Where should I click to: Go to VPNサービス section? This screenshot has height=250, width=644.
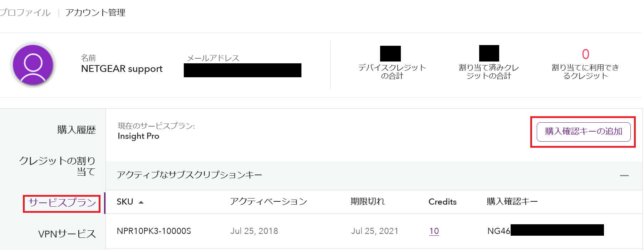[x=67, y=234]
